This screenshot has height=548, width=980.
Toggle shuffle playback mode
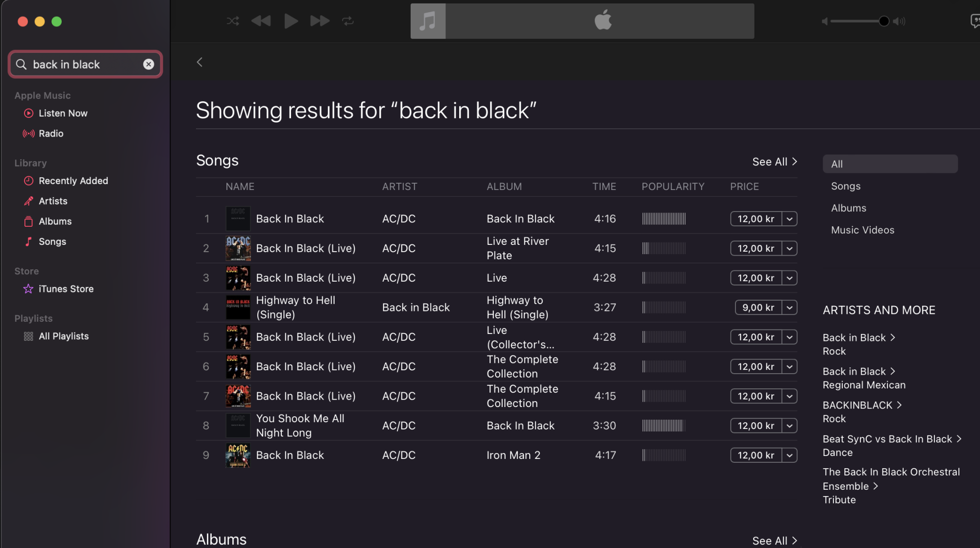[x=233, y=21]
